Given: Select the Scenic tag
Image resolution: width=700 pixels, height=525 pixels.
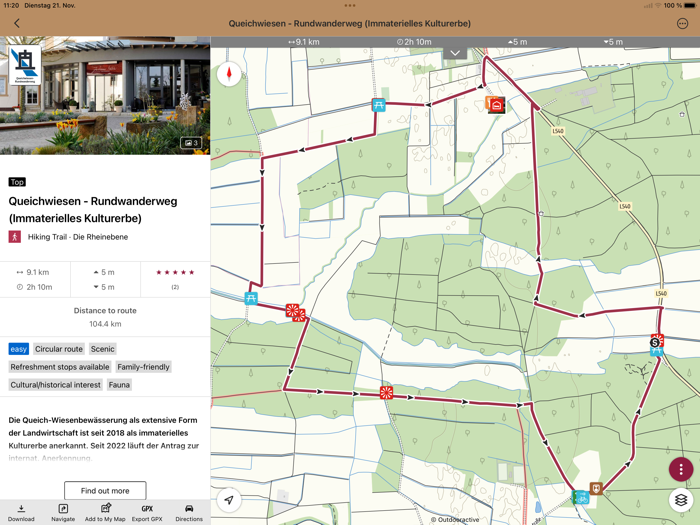Looking at the screenshot, I should (102, 349).
